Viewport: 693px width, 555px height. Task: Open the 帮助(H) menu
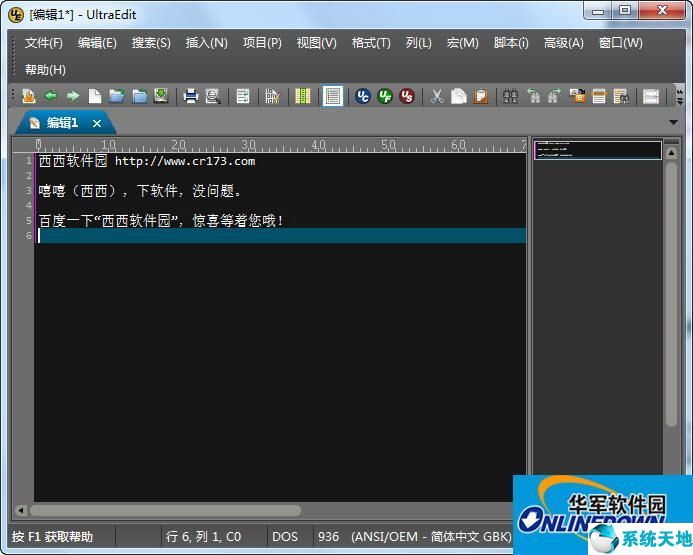pyautogui.click(x=45, y=70)
